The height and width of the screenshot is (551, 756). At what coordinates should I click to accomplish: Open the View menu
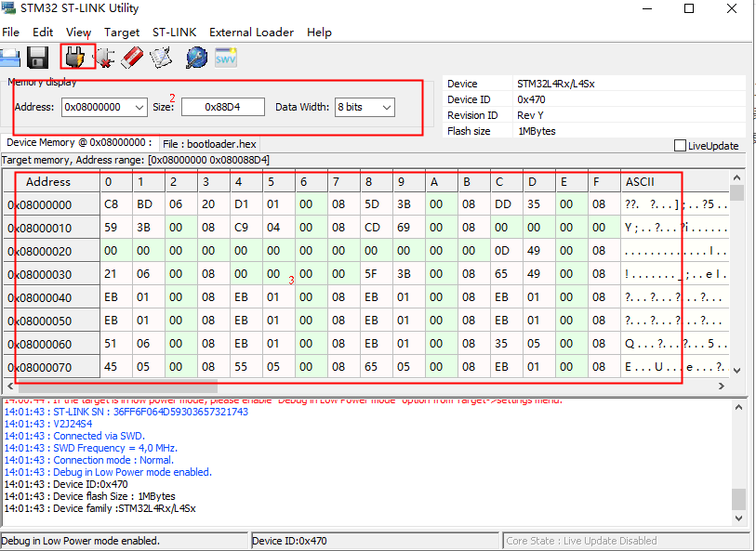coord(79,32)
